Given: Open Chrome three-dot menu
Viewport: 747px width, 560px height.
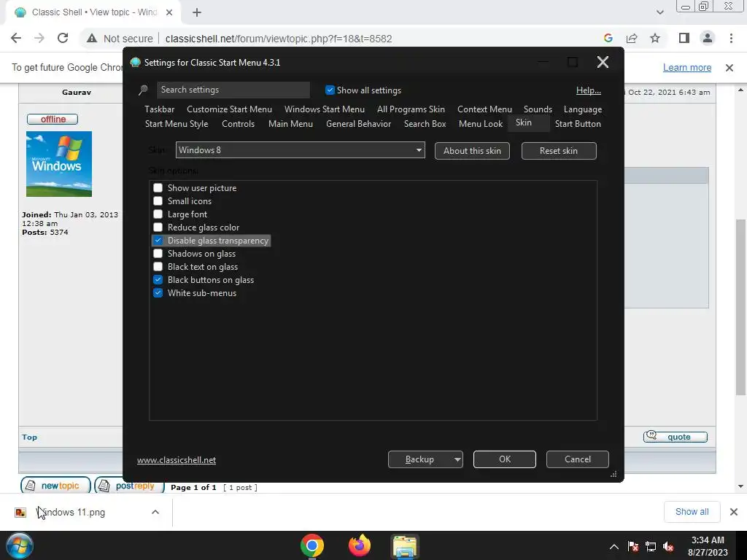Looking at the screenshot, I should [731, 38].
